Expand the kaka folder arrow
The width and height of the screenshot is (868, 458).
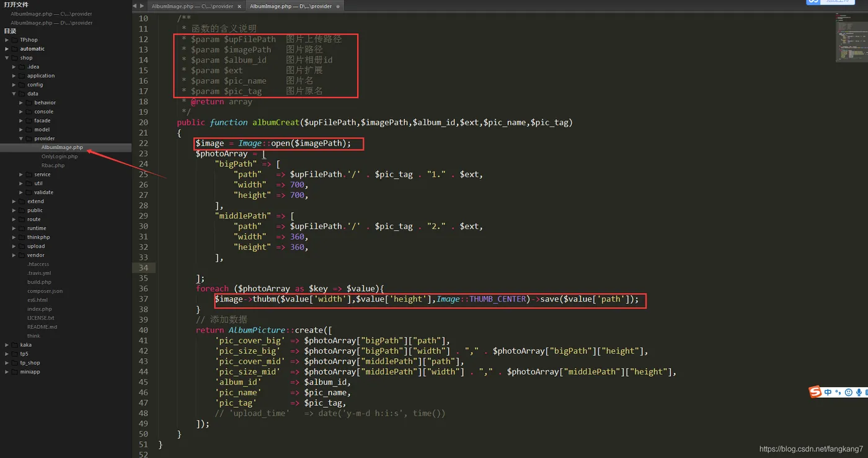tap(7, 344)
